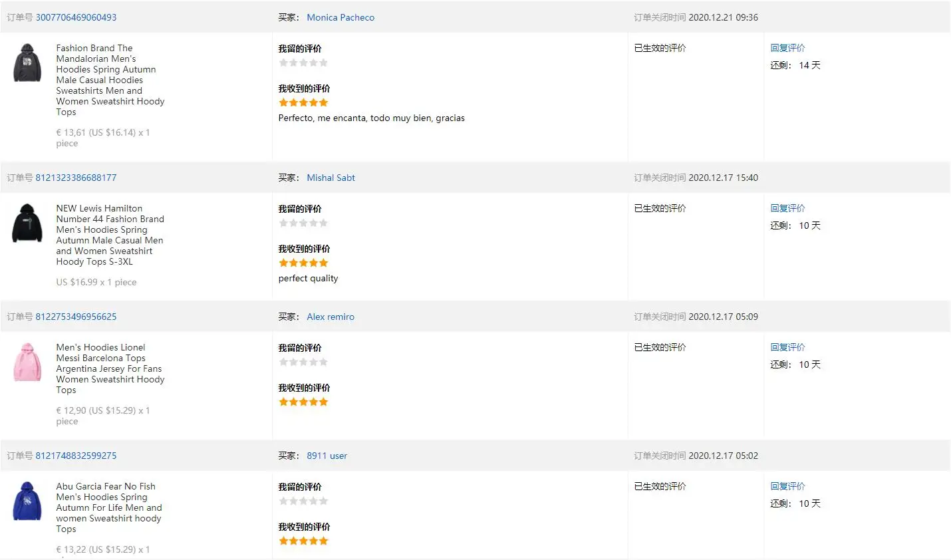The width and height of the screenshot is (951, 560).
Task: Click orange received stars for Alex remiro order
Action: point(303,402)
